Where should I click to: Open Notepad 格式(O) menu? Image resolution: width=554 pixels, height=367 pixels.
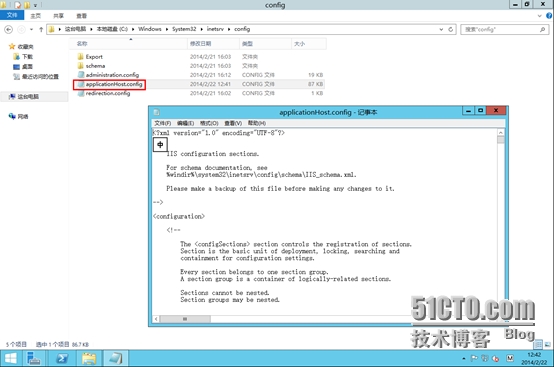point(209,123)
